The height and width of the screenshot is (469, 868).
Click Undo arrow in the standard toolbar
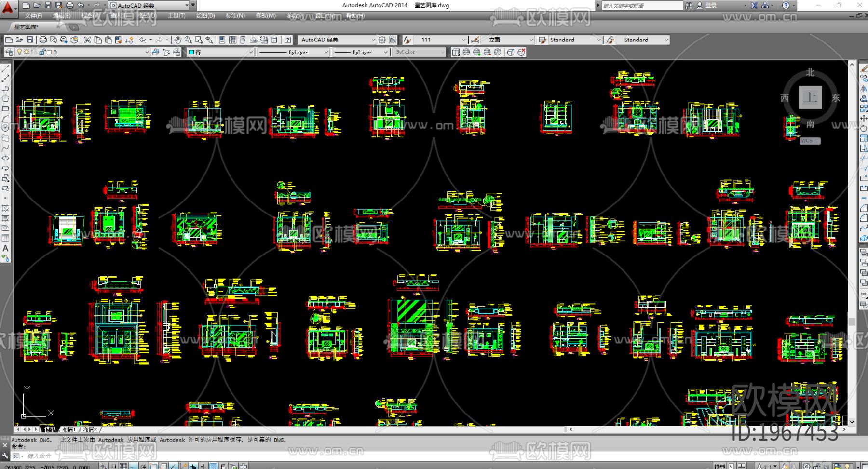pos(143,40)
